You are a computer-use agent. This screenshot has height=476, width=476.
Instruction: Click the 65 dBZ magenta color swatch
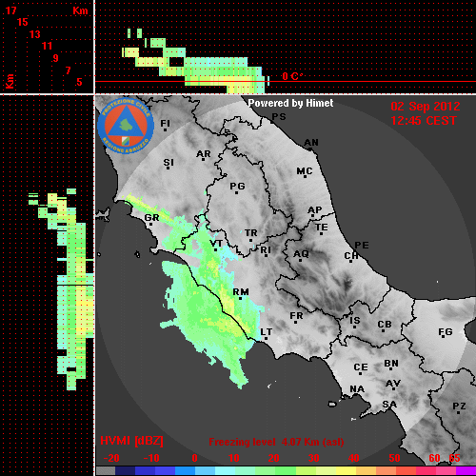click(466, 470)
